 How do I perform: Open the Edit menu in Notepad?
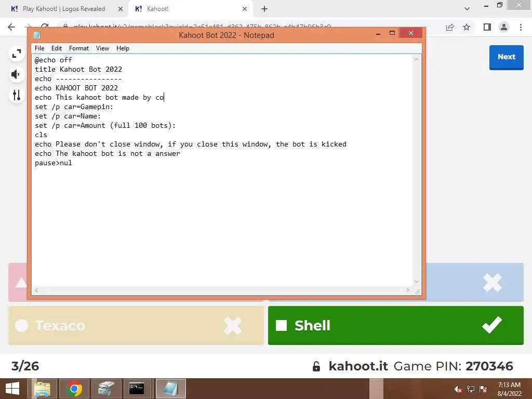(x=56, y=48)
